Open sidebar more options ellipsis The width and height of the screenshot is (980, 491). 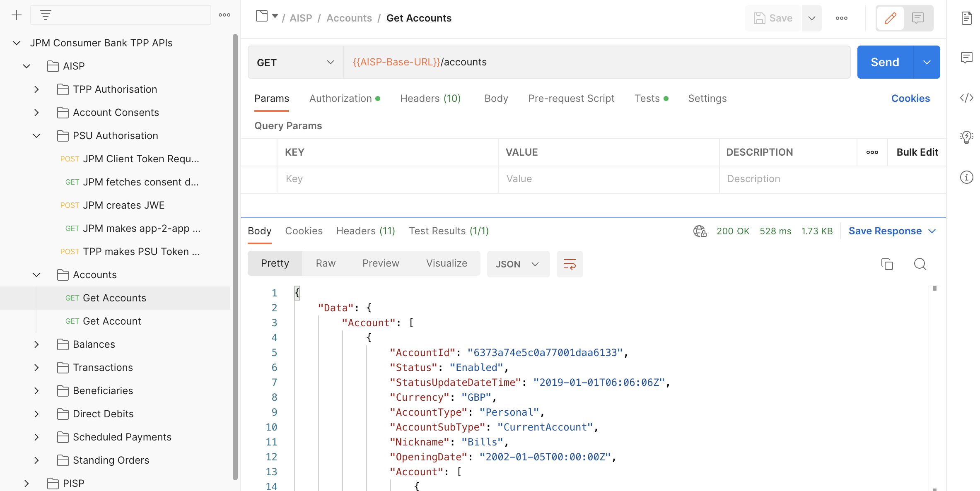pos(224,15)
